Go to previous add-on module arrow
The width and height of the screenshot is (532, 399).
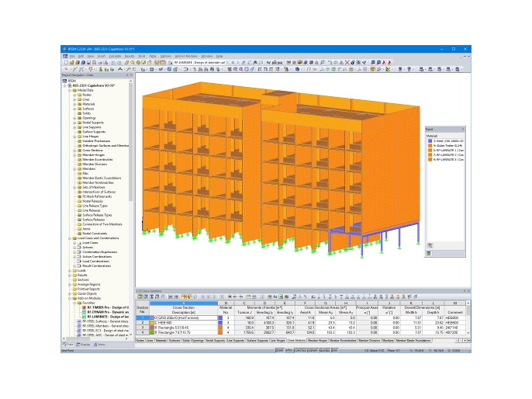pos(233,62)
